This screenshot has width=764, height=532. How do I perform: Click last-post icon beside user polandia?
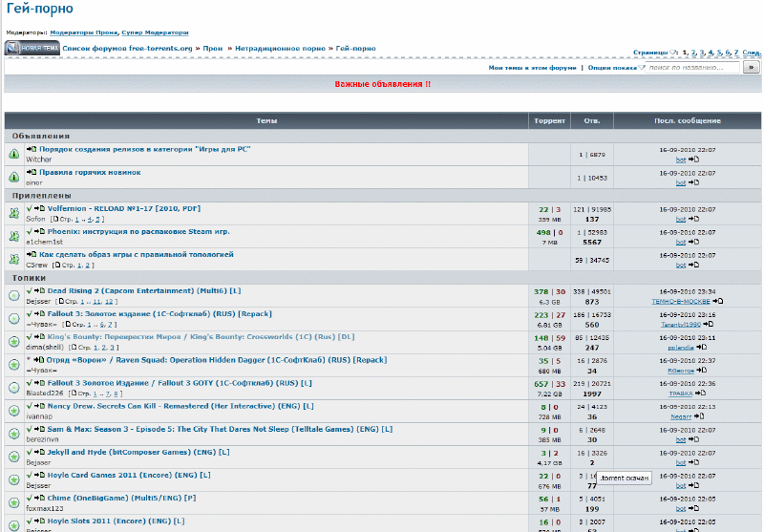[x=699, y=347]
